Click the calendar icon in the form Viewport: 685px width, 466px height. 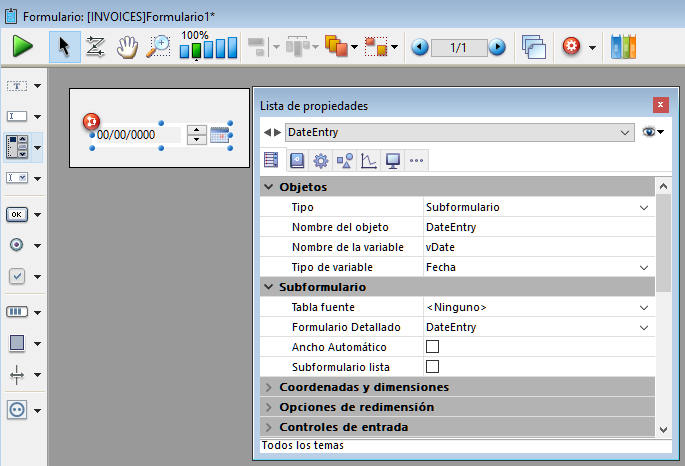220,134
